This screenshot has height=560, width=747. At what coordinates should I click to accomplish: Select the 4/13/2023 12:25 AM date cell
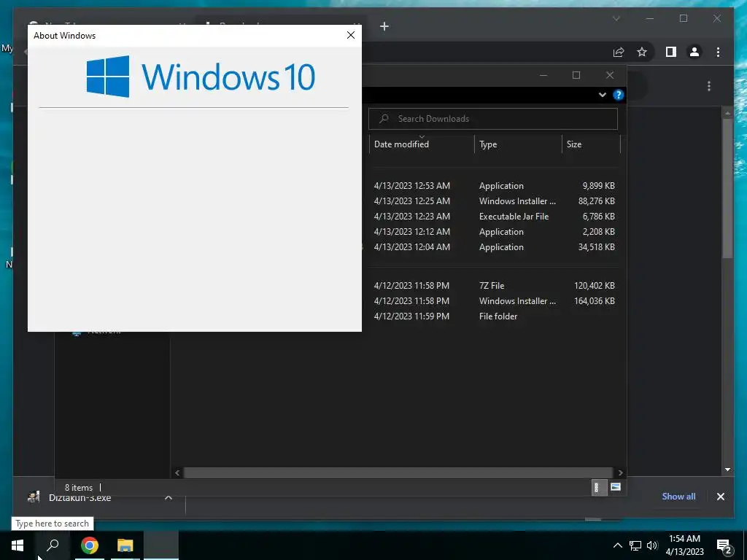411,201
